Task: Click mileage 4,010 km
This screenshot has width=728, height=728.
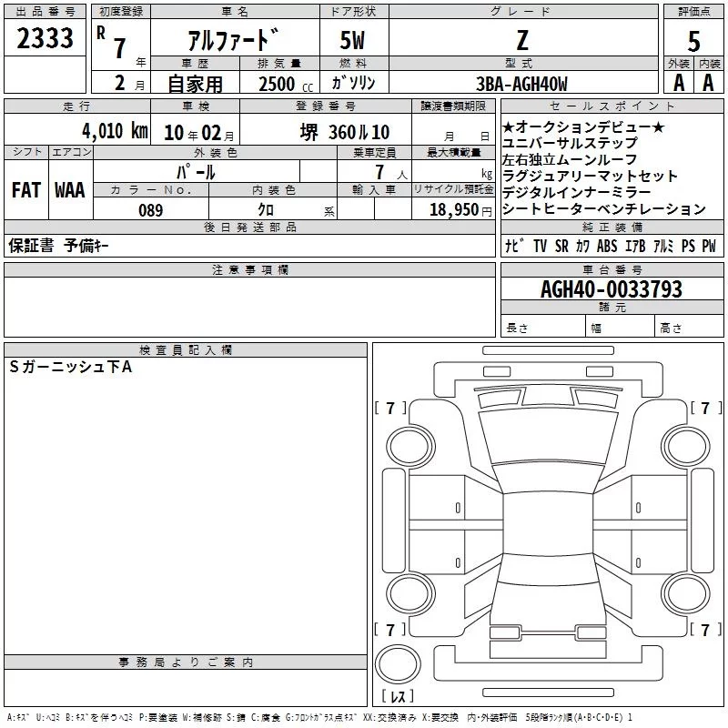Action: [x=116, y=131]
